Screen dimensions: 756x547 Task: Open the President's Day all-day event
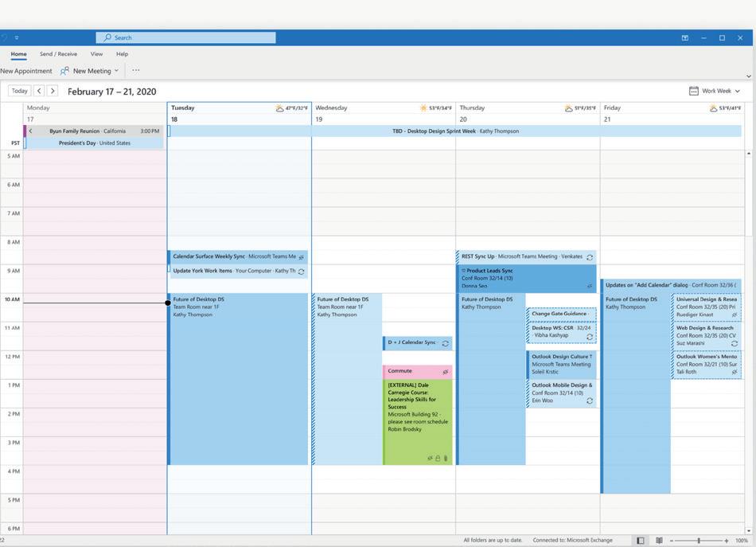pyautogui.click(x=95, y=143)
